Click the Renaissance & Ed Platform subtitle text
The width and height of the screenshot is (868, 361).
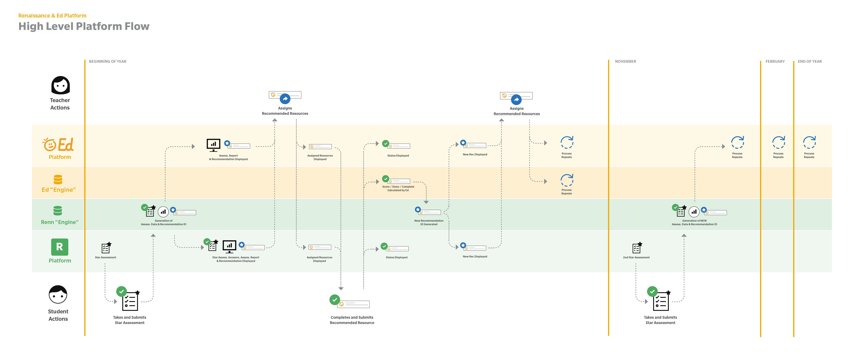(x=52, y=16)
